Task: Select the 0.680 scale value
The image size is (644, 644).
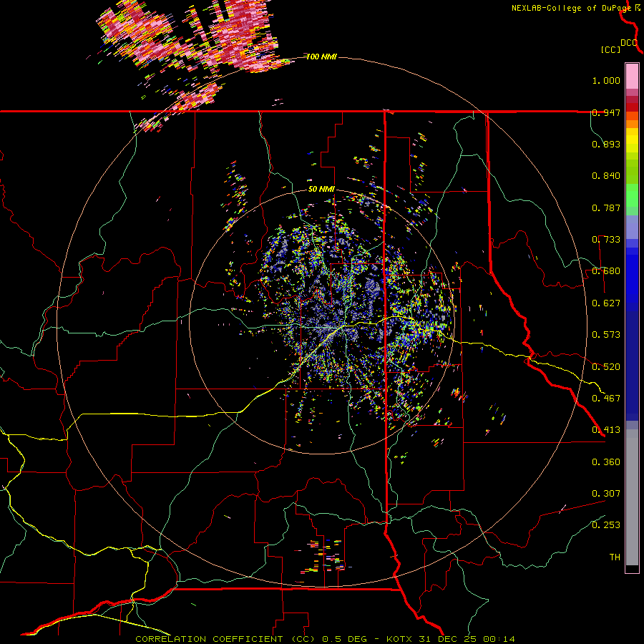Action: pos(606,271)
